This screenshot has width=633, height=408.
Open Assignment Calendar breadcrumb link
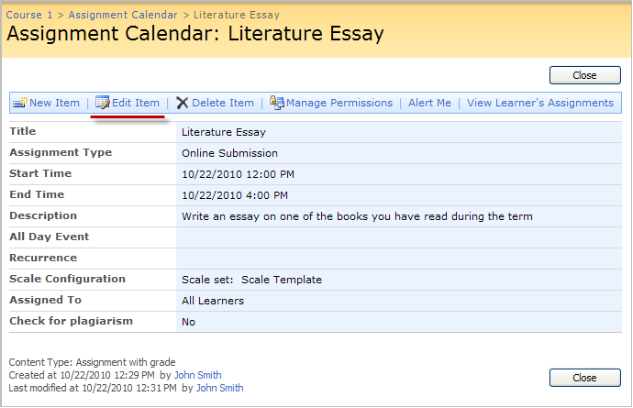(x=123, y=15)
